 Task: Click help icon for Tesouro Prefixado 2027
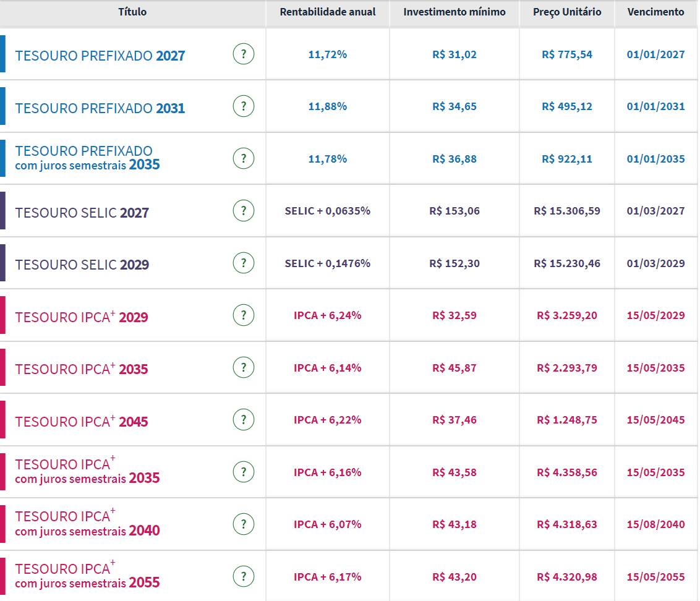tap(244, 54)
